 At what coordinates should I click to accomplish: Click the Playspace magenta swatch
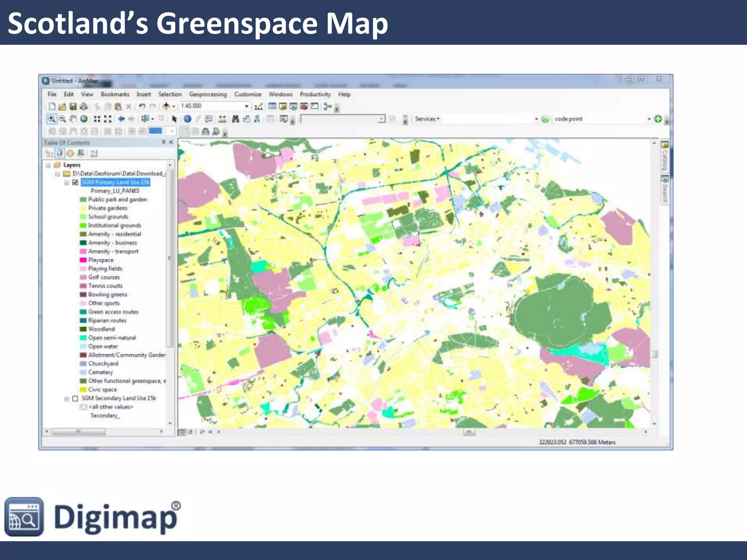83,260
